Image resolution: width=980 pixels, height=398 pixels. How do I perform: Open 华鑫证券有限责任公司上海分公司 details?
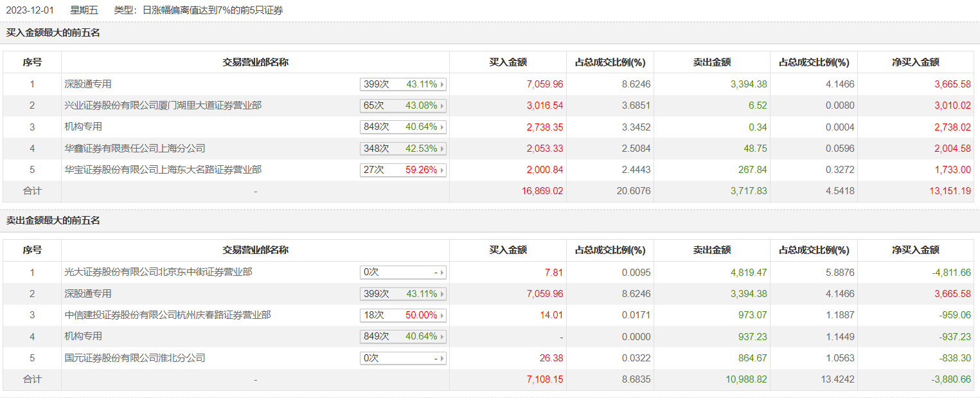click(135, 149)
